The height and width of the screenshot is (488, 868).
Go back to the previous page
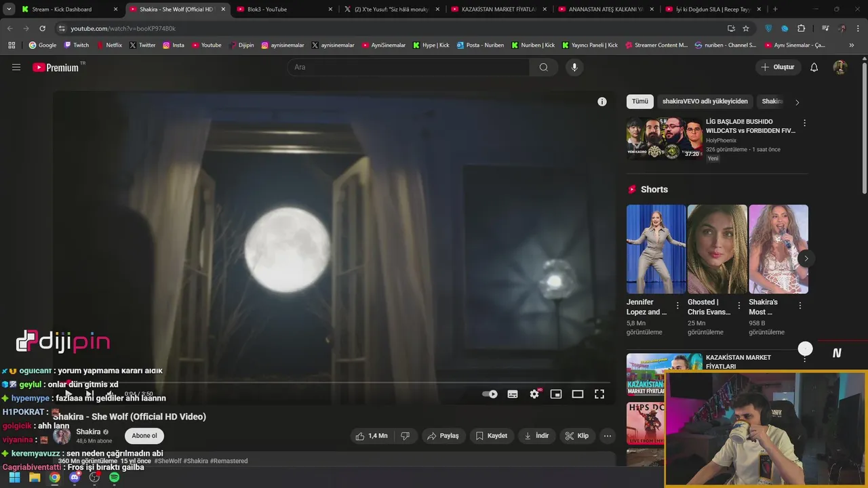coord(9,28)
